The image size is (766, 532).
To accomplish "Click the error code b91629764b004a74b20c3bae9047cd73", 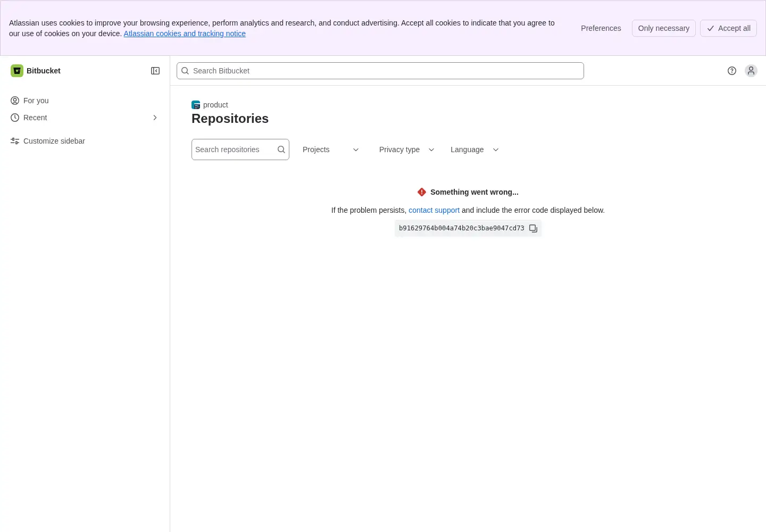I will [462, 228].
